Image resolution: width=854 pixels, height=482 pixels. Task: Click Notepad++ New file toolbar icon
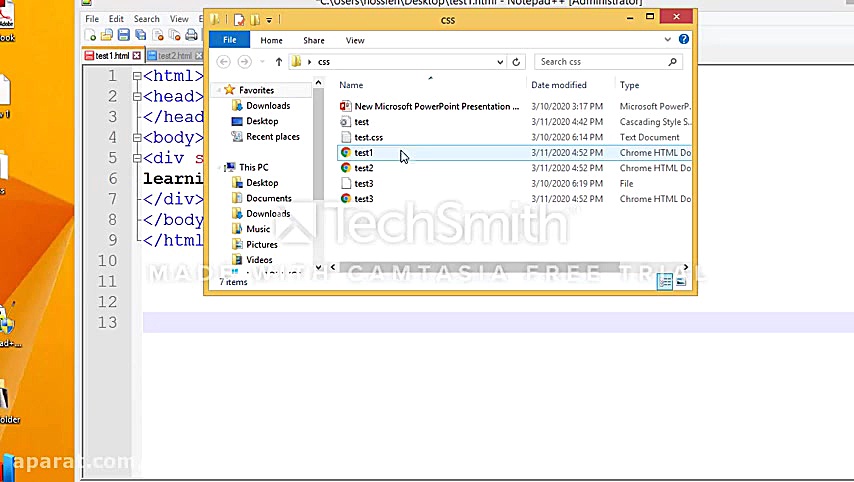(90, 35)
